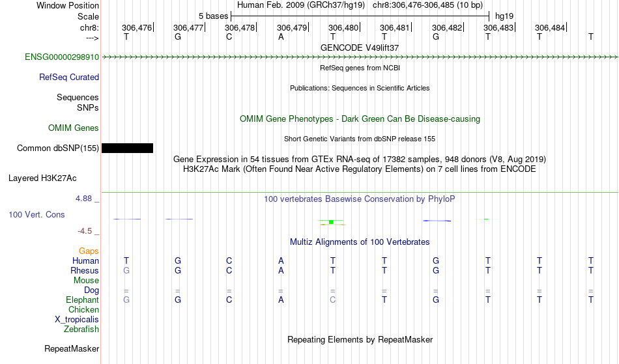Click the 306,479 ruler coordinate
The width and height of the screenshot is (619, 364).
click(x=292, y=27)
